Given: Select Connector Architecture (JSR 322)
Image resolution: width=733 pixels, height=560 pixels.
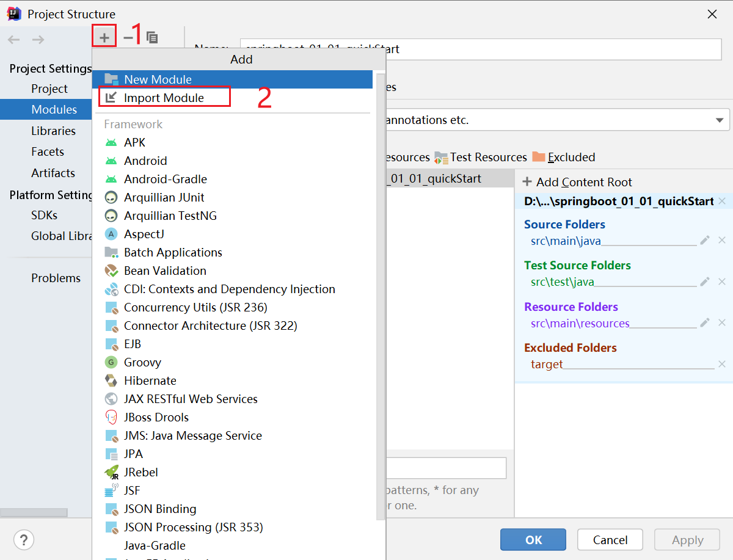Looking at the screenshot, I should [232, 325].
